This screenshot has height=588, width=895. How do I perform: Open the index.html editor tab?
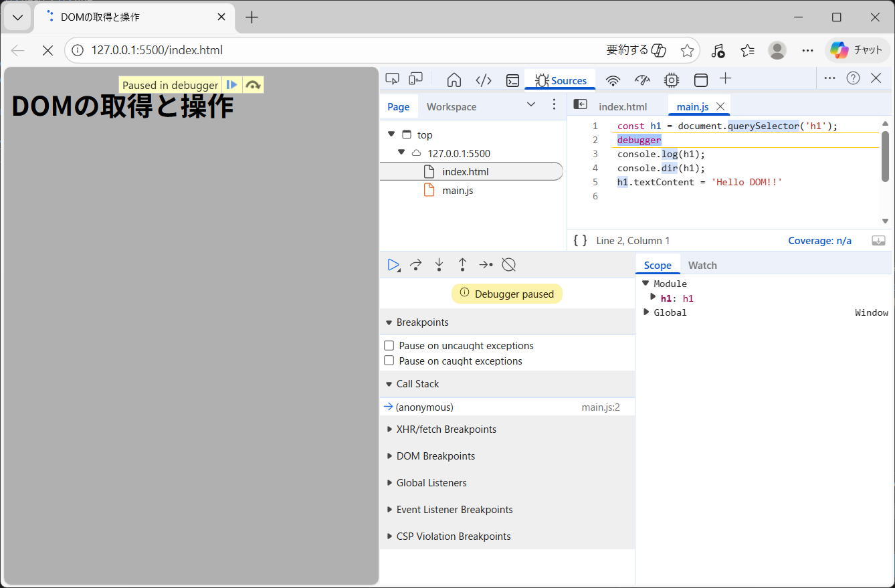point(623,107)
